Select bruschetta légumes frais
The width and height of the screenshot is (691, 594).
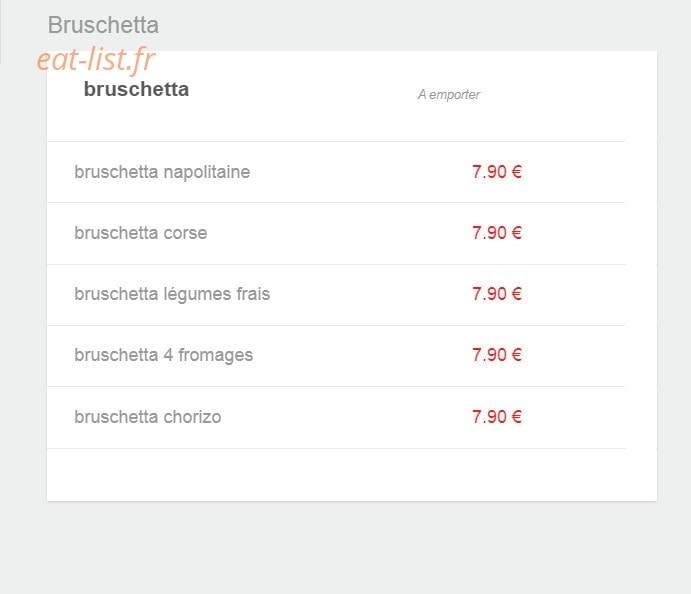pos(172,294)
